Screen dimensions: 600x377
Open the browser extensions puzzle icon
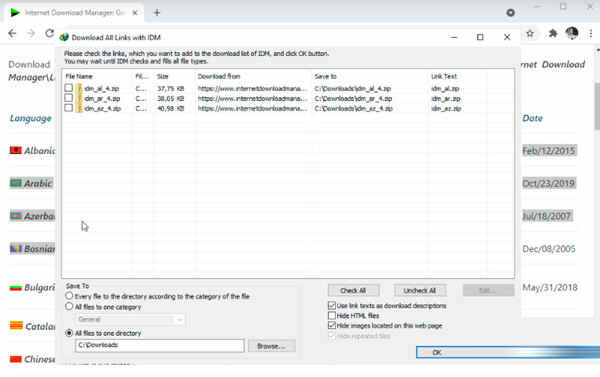pyautogui.click(x=553, y=34)
